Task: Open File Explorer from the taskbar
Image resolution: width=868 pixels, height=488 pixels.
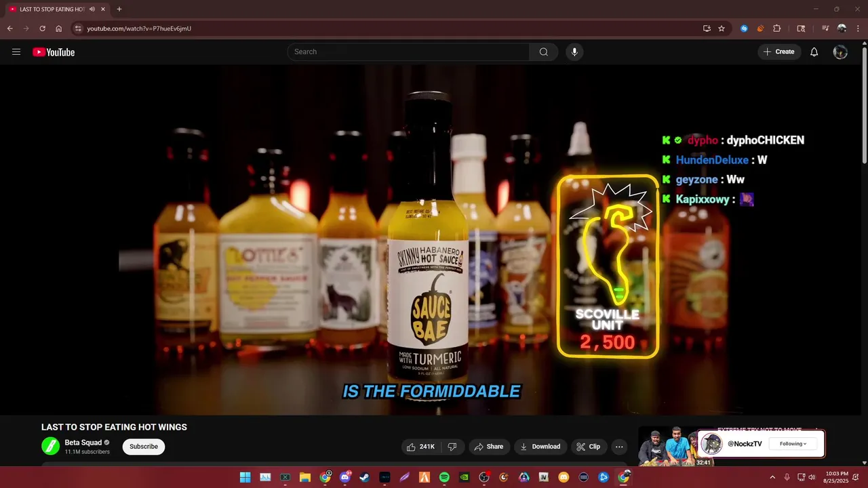Action: [x=305, y=477]
